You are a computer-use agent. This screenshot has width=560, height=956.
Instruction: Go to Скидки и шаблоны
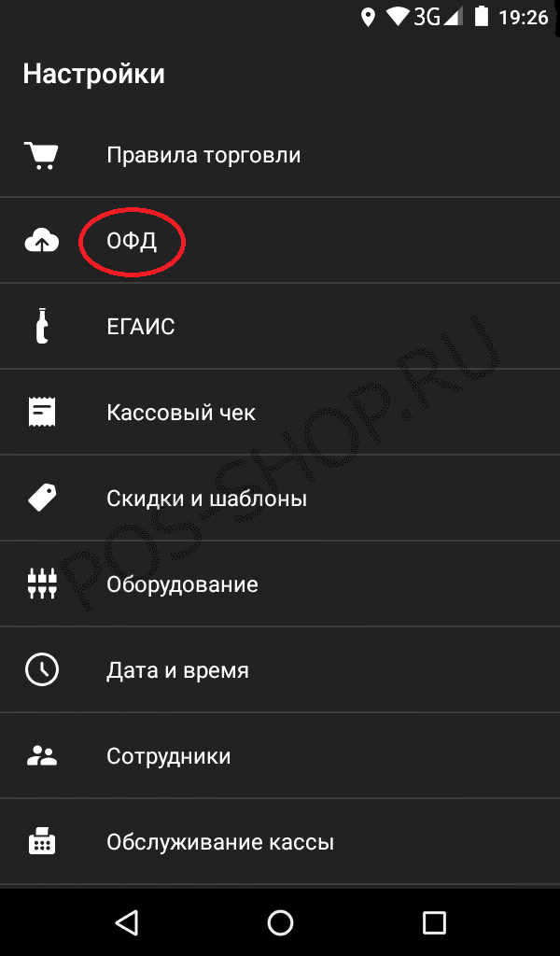pos(280,499)
